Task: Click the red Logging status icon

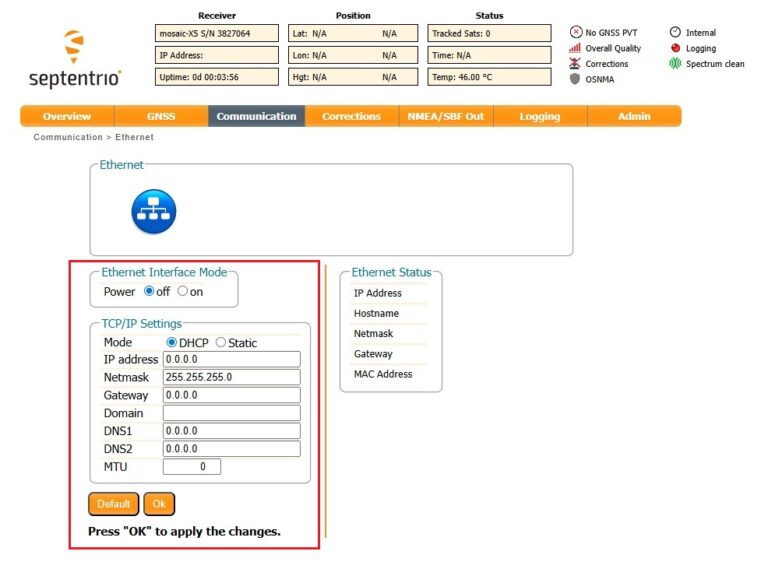Action: [675, 48]
